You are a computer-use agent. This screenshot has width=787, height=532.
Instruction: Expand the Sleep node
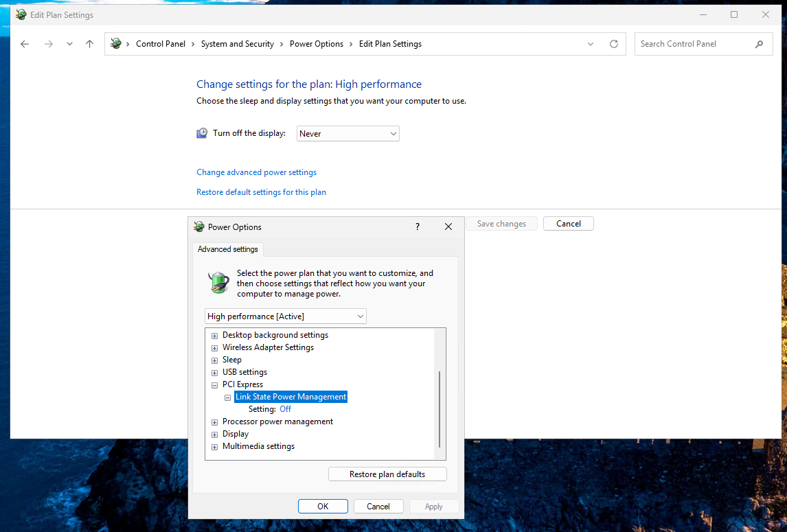tap(214, 360)
